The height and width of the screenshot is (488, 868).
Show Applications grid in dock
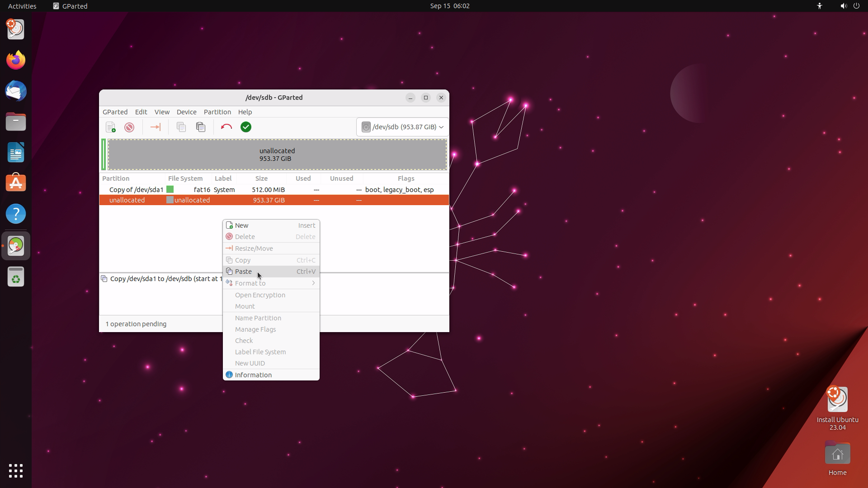pyautogui.click(x=16, y=471)
